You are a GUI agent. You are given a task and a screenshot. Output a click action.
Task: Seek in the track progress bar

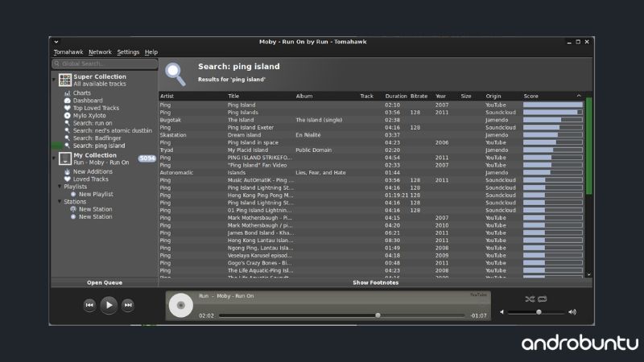point(341,315)
